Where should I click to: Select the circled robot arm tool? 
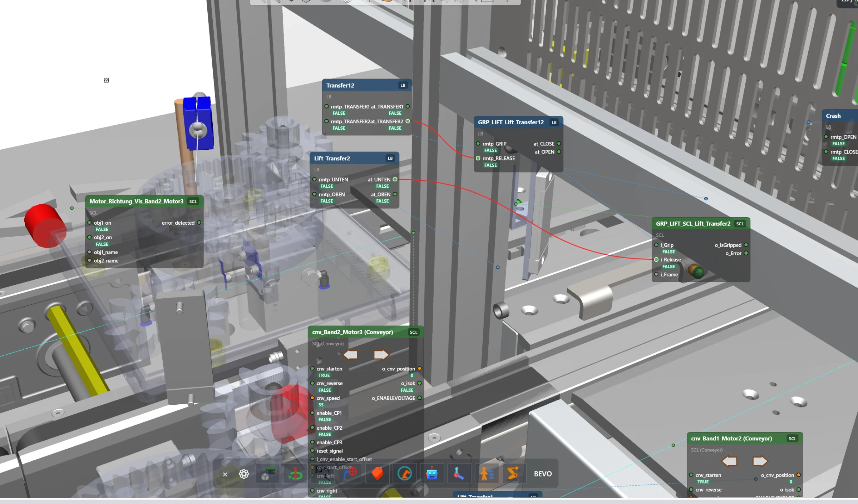[405, 474]
